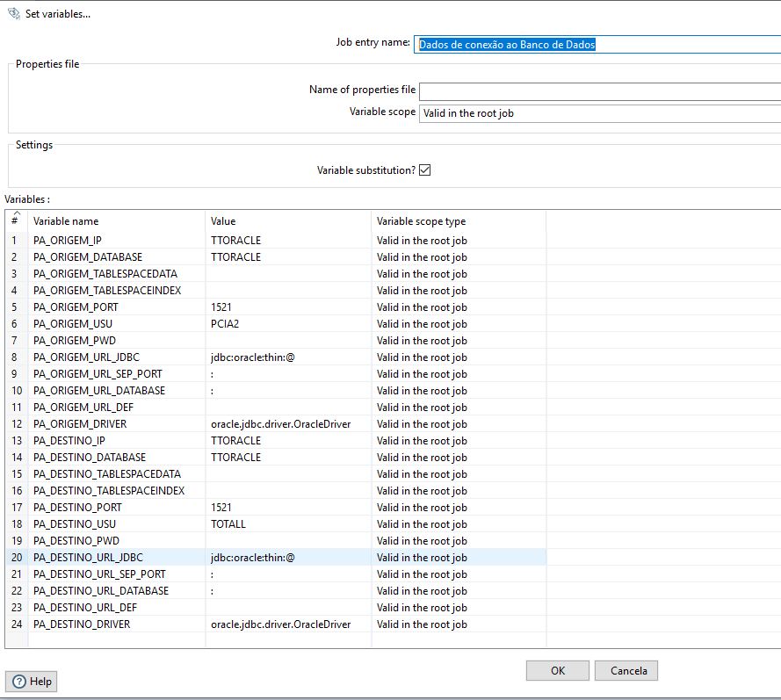Focus the Job entry name field
This screenshot has width=781, height=700.
point(597,44)
